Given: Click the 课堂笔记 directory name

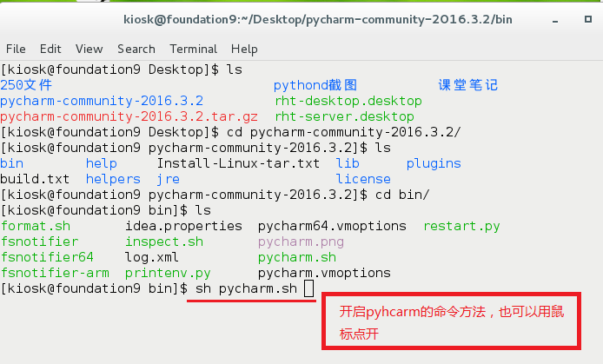Looking at the screenshot, I should pyautogui.click(x=468, y=85).
